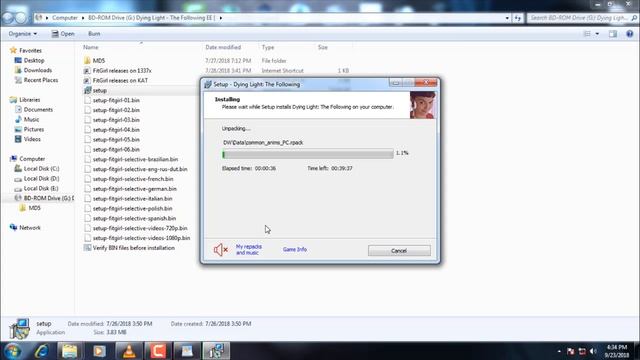Select Desktop in the navigation pane

pos(33,60)
